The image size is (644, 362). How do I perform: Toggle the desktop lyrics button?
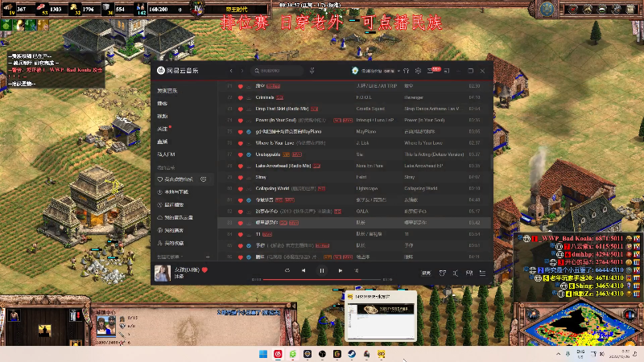[x=356, y=270]
